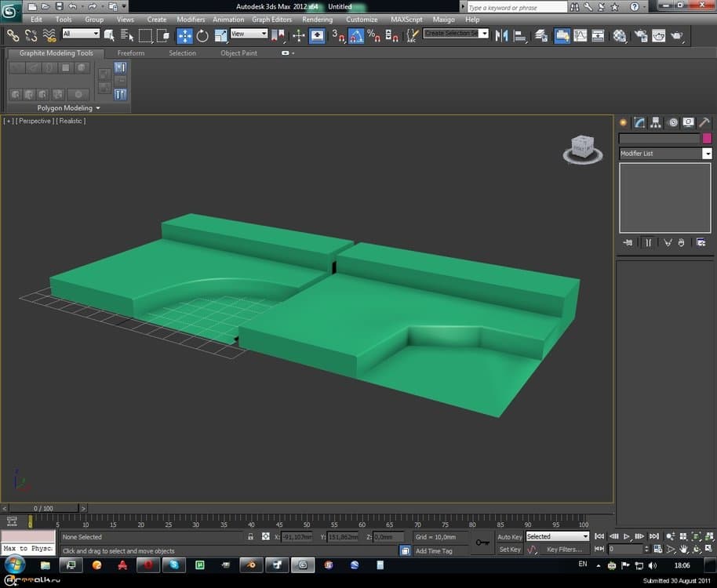The width and height of the screenshot is (717, 588).
Task: Open the reference coordinate 'View' dropdown
Action: click(249, 34)
